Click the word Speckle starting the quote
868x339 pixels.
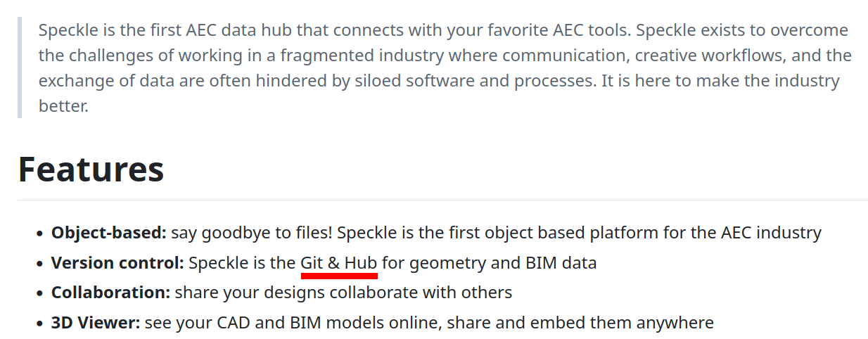[66, 30]
